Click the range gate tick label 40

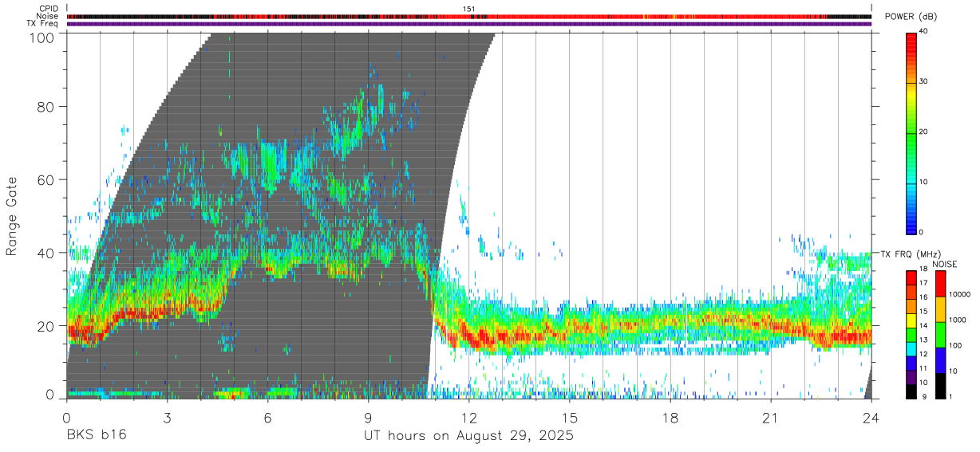pos(45,253)
